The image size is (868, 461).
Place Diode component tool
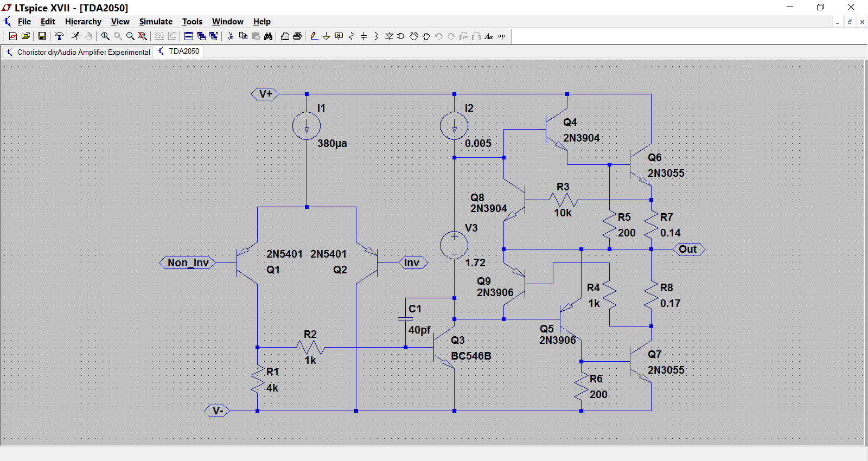click(x=389, y=36)
